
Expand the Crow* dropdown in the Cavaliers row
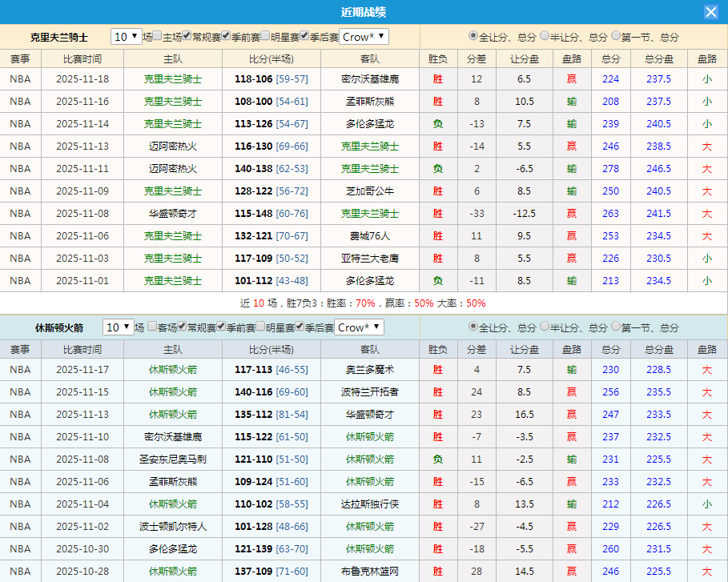364,37
